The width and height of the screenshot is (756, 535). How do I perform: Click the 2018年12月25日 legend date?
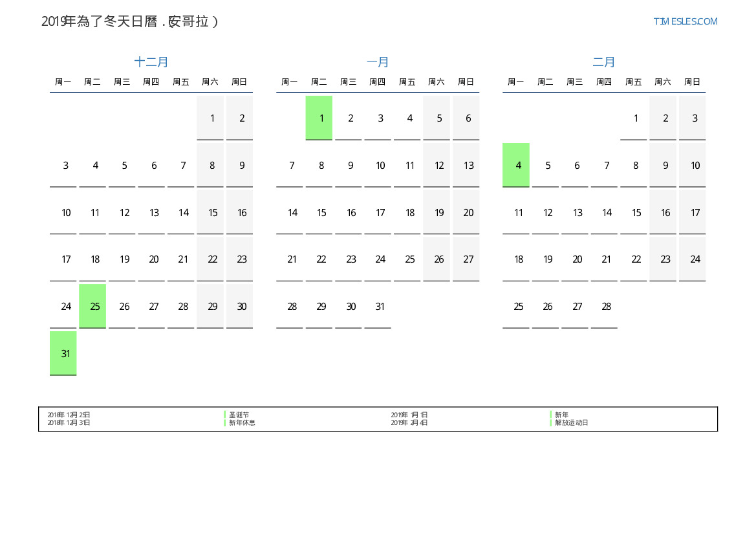coord(69,415)
